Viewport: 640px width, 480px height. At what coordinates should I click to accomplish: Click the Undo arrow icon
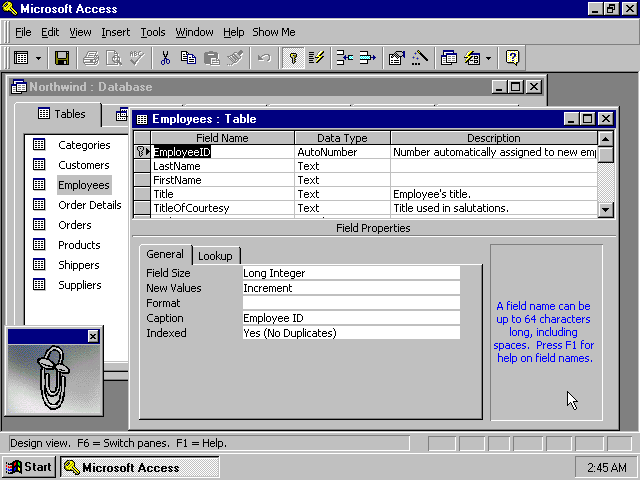[264, 58]
